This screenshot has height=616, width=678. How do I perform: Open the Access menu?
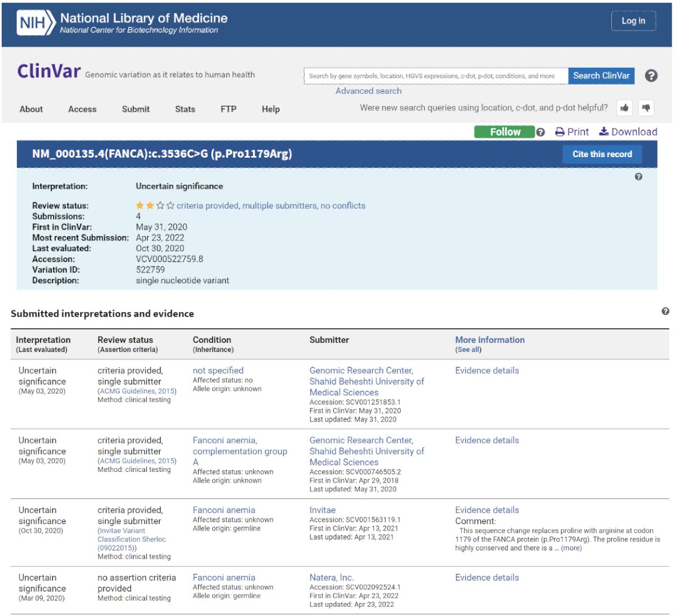[82, 109]
